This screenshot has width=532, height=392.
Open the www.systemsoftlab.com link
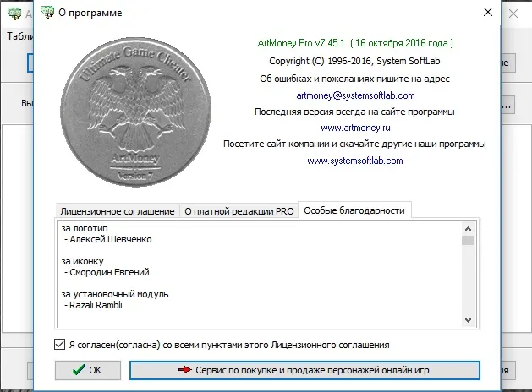point(355,161)
